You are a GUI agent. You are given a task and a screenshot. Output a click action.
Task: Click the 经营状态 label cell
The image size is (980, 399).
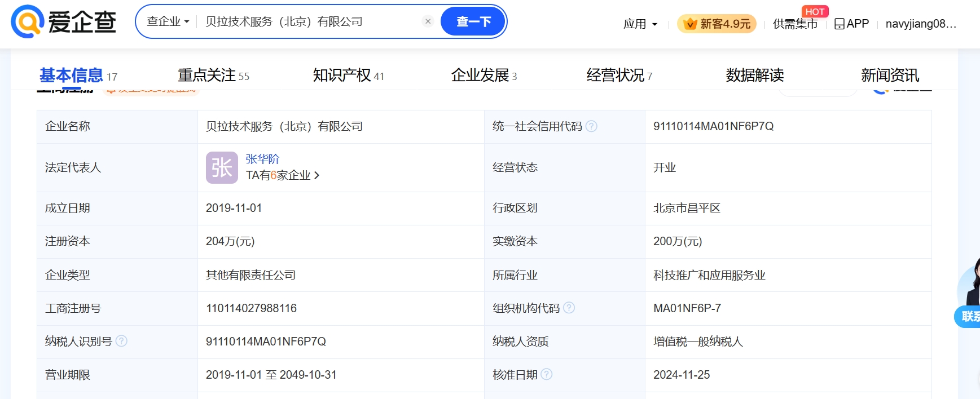(565, 167)
